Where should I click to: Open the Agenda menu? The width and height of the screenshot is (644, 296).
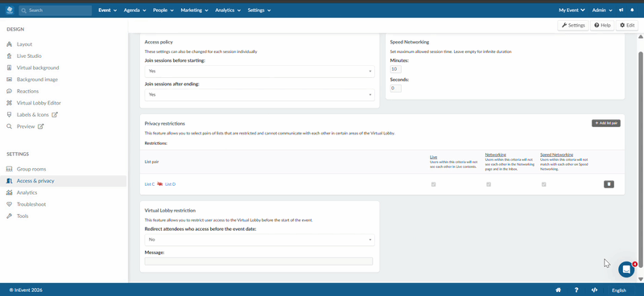(x=135, y=10)
